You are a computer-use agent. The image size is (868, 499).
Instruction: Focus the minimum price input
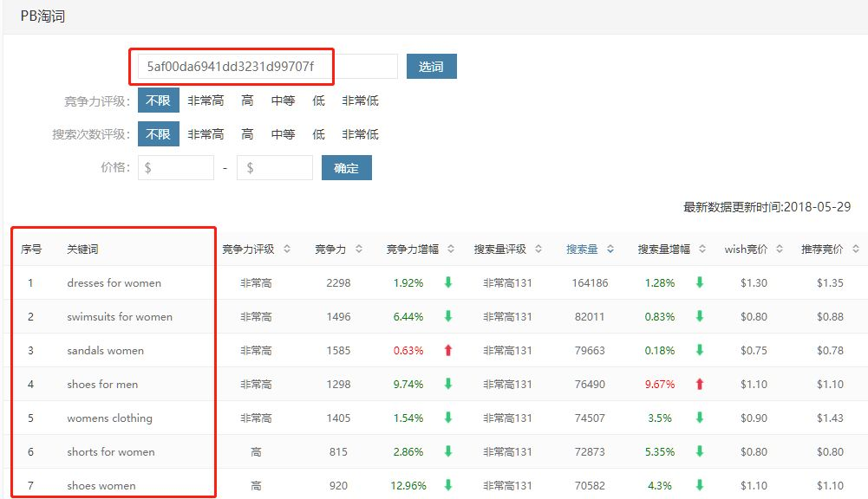[x=176, y=167]
